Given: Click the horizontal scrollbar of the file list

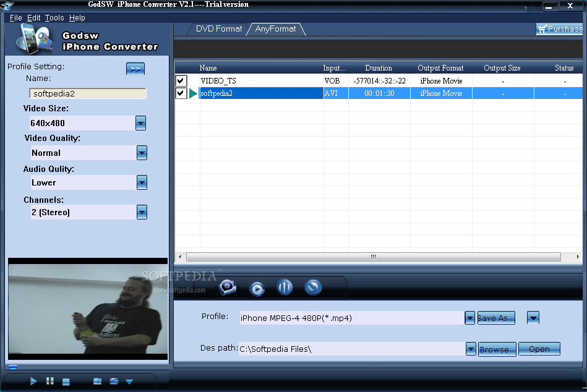Looking at the screenshot, I should (x=374, y=257).
